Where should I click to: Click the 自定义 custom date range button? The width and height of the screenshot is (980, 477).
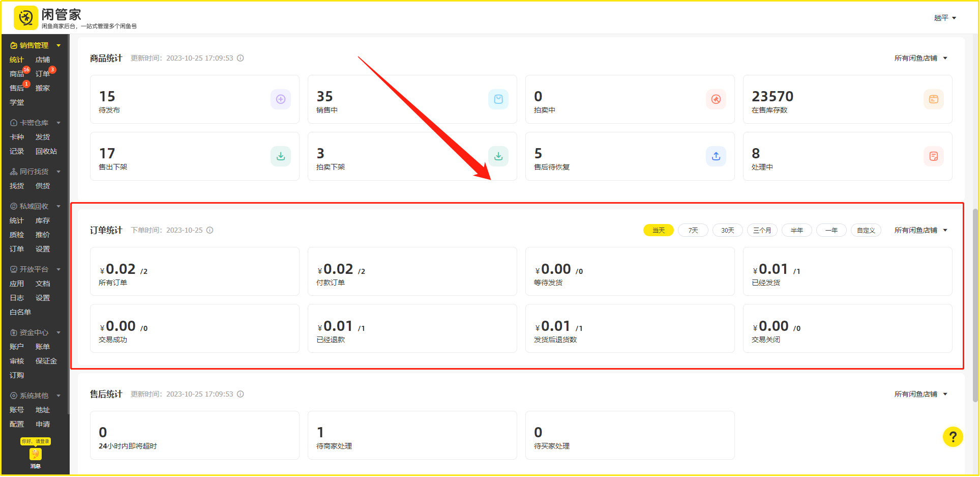(x=866, y=230)
